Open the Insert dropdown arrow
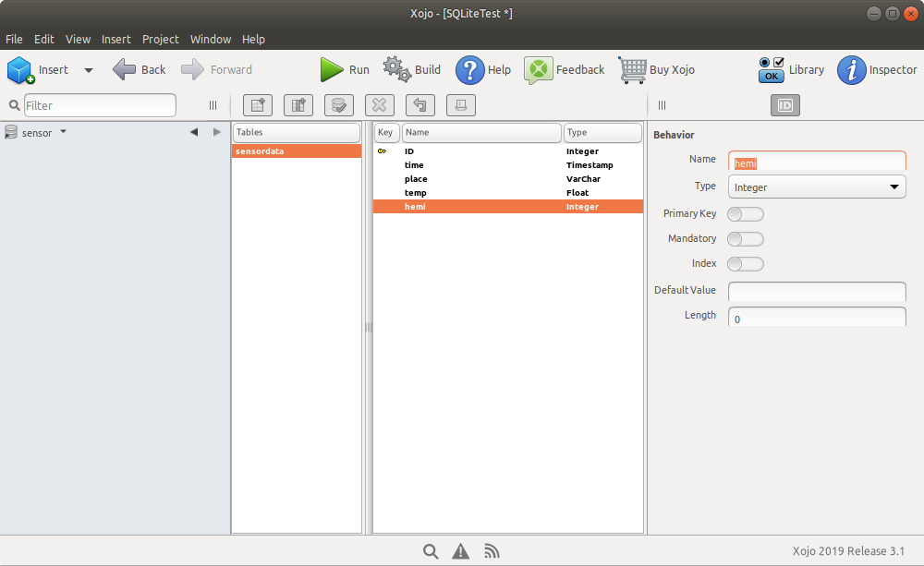924x566 pixels. click(89, 70)
